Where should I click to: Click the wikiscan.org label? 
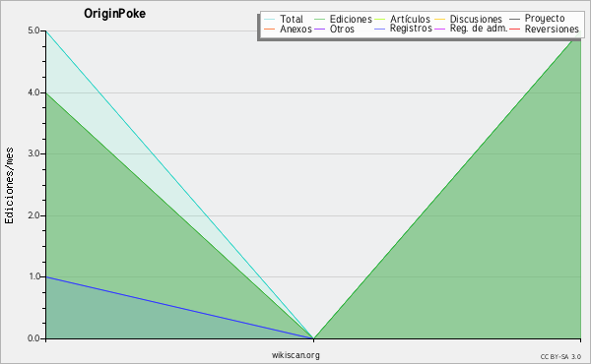[x=295, y=355]
